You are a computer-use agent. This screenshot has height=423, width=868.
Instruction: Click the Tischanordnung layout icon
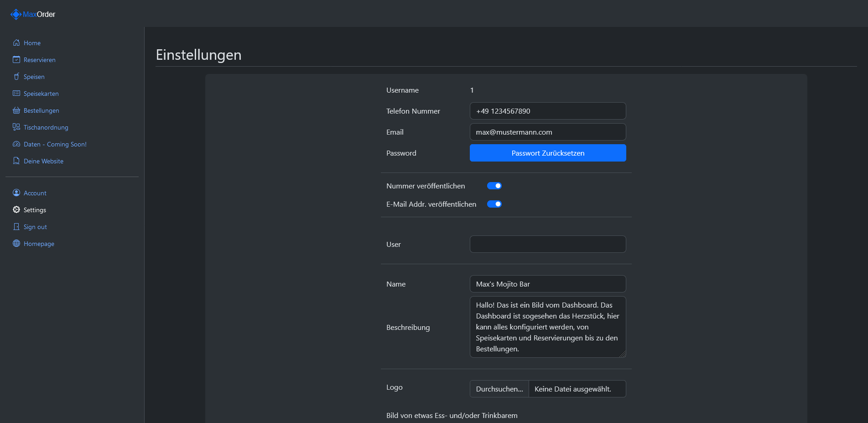coord(16,127)
